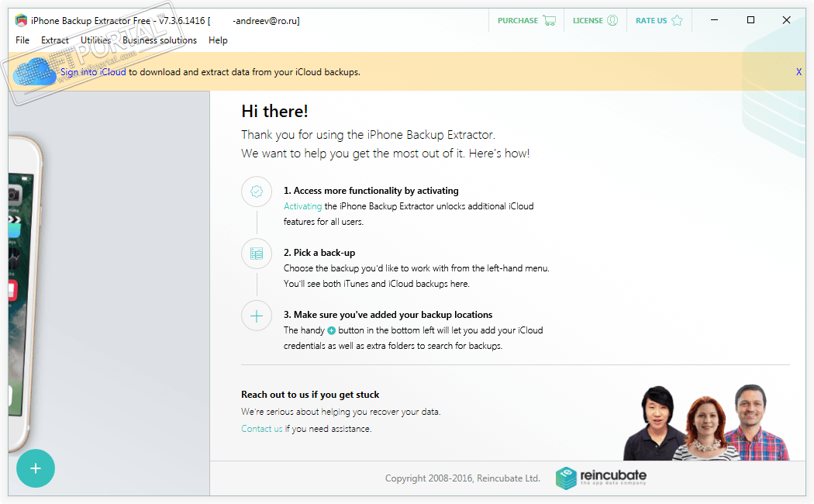Click the rate us star icon
The image size is (814, 504).
coord(677,21)
